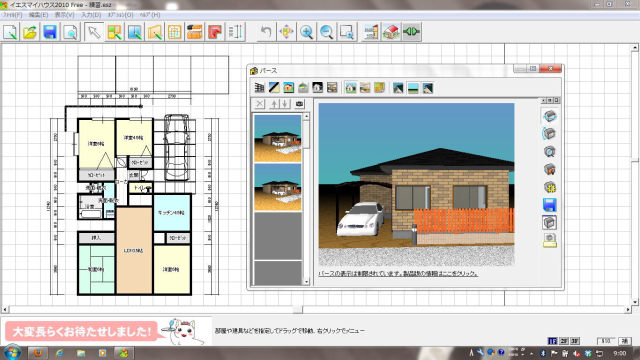Select the roof tool in toolbar
Image resolution: width=640 pixels, height=360 pixels.
pyautogui.click(x=215, y=32)
